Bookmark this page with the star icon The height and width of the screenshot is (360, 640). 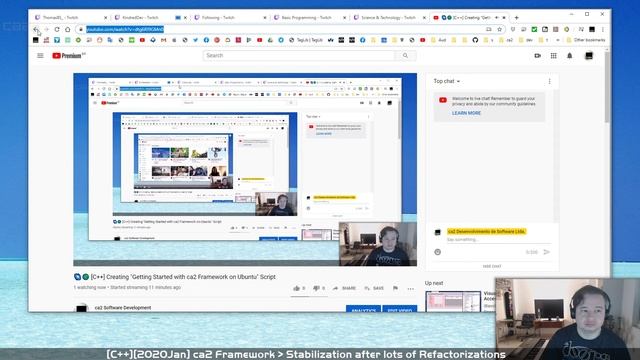pos(499,29)
